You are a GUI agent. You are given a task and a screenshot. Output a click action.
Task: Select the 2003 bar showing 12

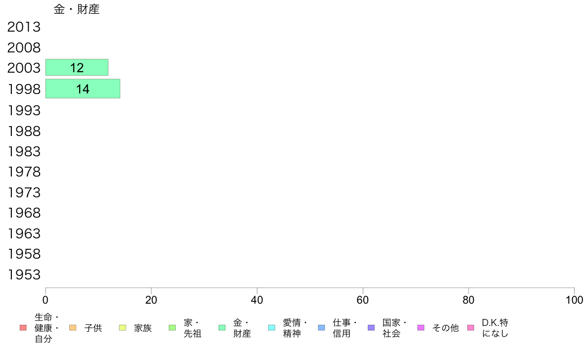[x=77, y=67]
